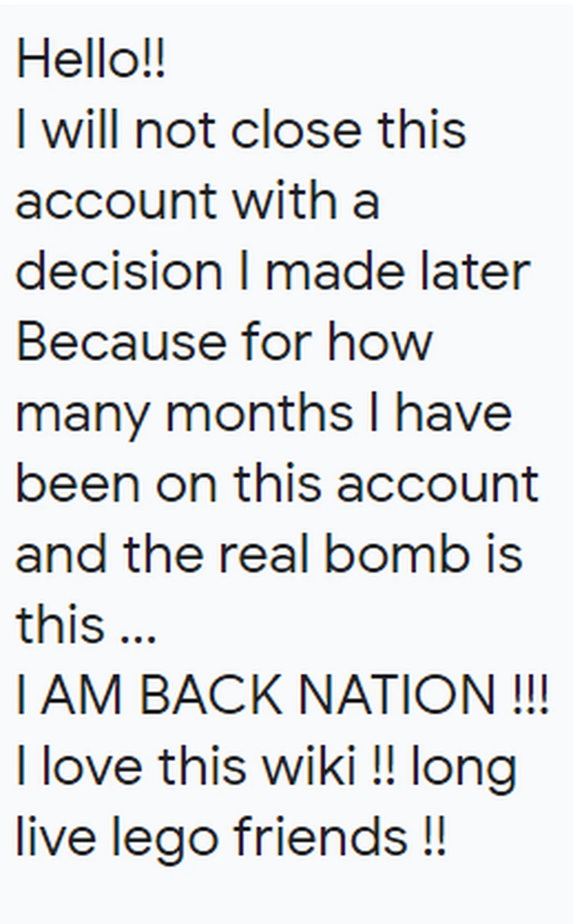
Task: Click the word "Because"
Action: 121,341
